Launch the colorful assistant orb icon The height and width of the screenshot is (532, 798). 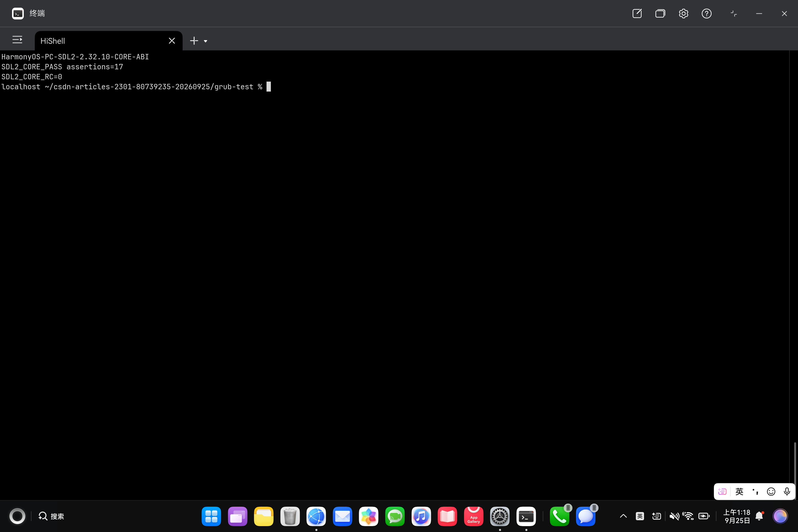pyautogui.click(x=780, y=516)
